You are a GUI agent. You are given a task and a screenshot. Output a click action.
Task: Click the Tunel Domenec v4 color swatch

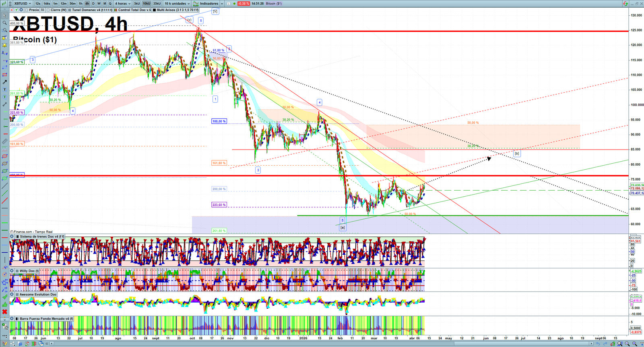coord(70,10)
